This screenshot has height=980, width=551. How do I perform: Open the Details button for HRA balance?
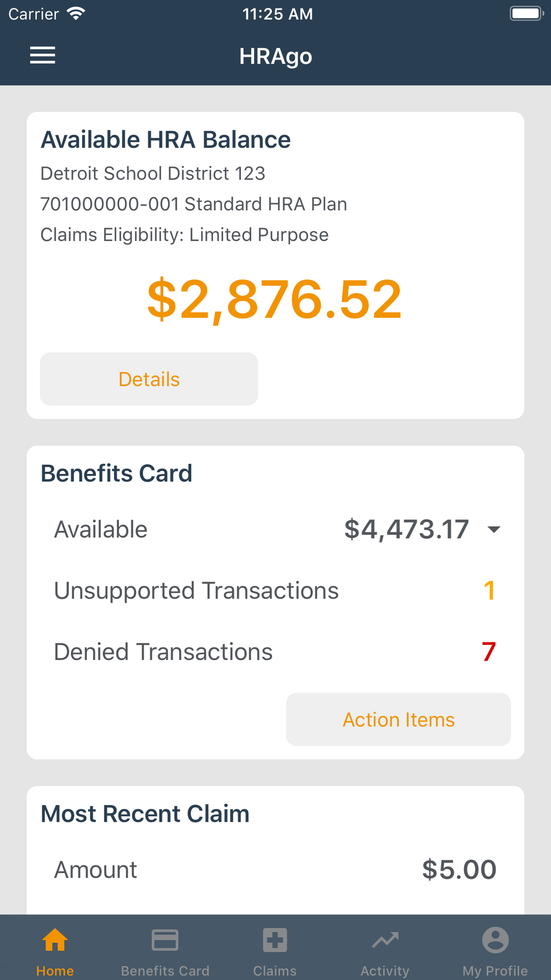coord(149,379)
